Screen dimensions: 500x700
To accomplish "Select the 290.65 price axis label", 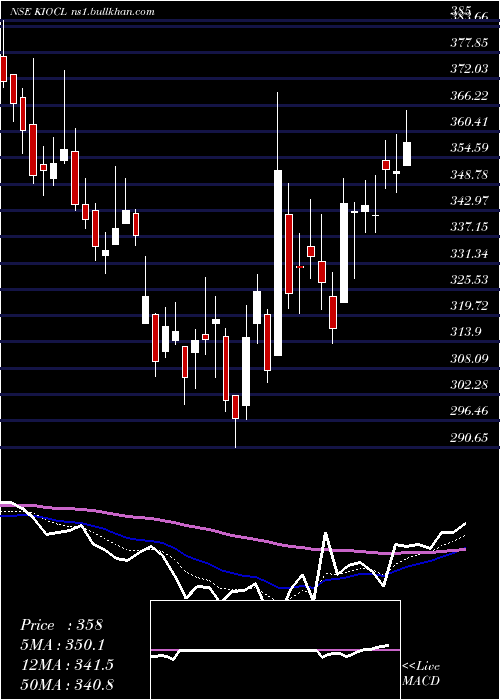I will tap(469, 437).
